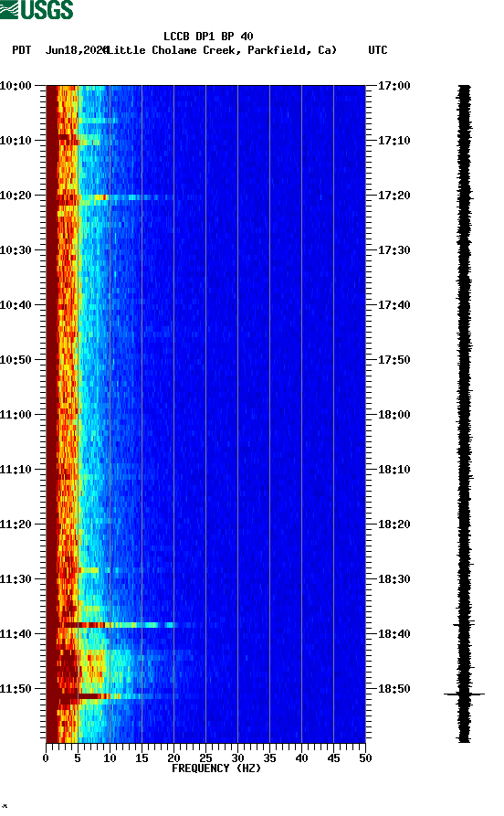504x816 pixels.
Task: Click the largest spike on the seismogram trace
Action: pyautogui.click(x=464, y=694)
